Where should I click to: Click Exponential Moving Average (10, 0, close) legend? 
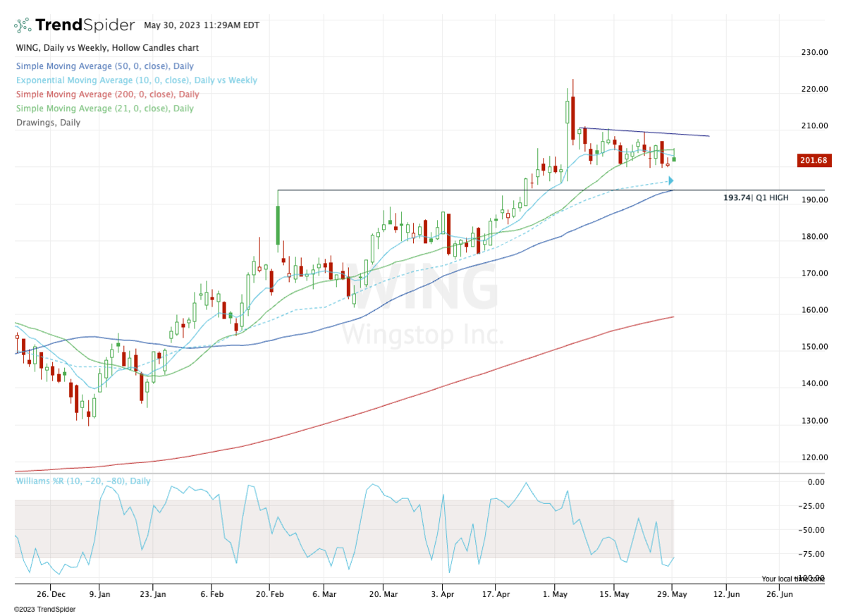pyautogui.click(x=136, y=80)
